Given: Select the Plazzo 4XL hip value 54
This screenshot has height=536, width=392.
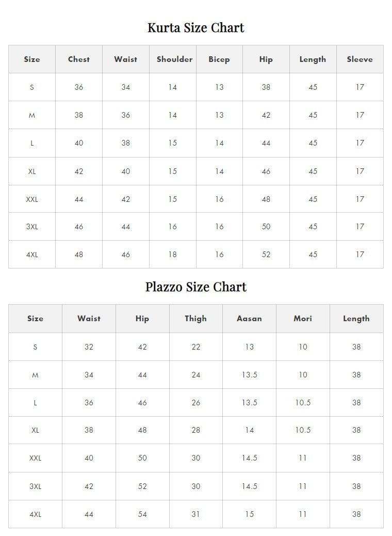Looking at the screenshot, I should click(x=142, y=514).
